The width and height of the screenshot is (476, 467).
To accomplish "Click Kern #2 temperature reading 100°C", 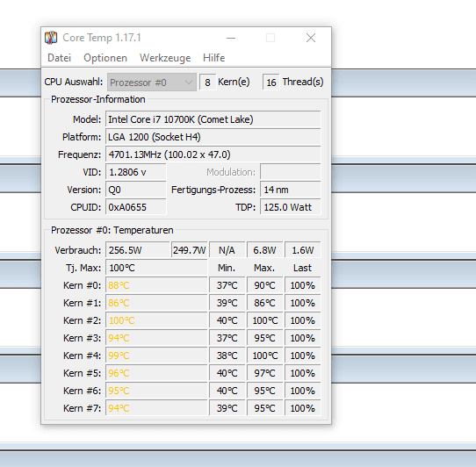I will [x=156, y=320].
